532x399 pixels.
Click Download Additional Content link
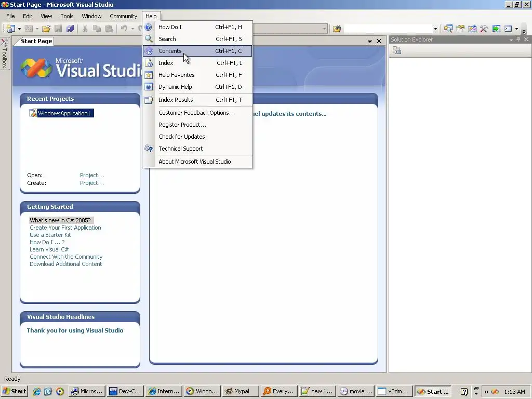tap(66, 264)
